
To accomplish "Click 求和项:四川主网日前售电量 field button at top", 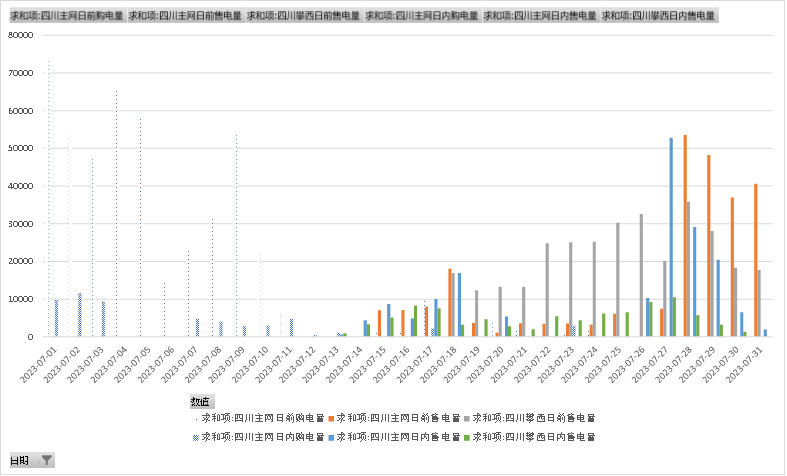I will coord(186,16).
